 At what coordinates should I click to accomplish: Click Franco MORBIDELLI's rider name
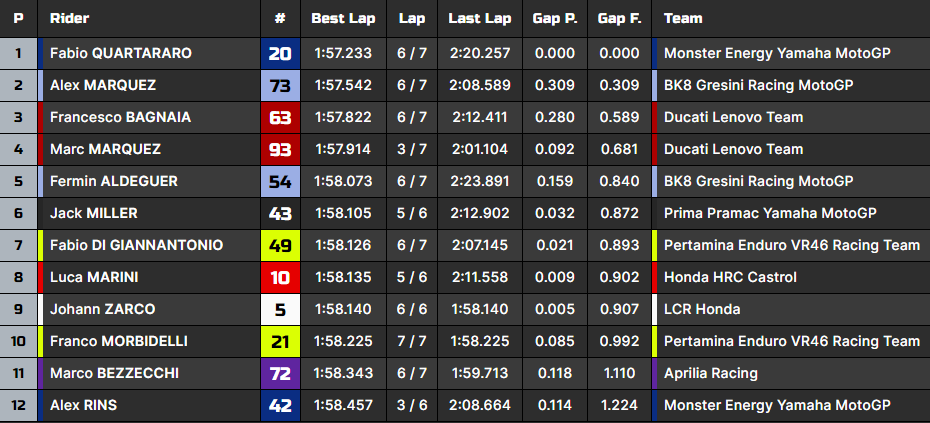[x=119, y=342]
